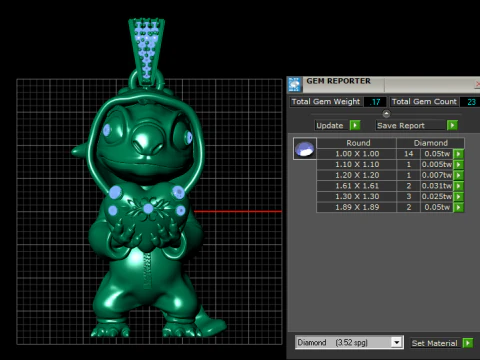Click the green arrow next to Save Report
Viewport: 480px width, 360px height.
click(452, 125)
